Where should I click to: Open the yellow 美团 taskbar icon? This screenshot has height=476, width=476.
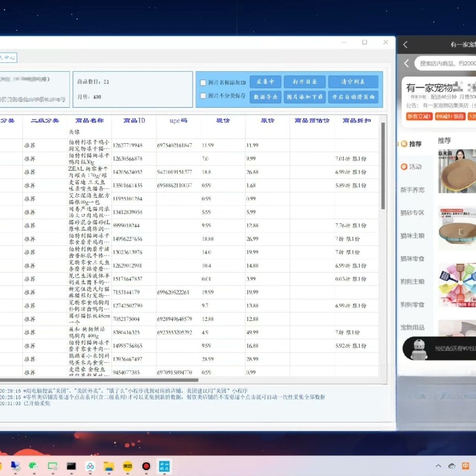tap(127, 466)
